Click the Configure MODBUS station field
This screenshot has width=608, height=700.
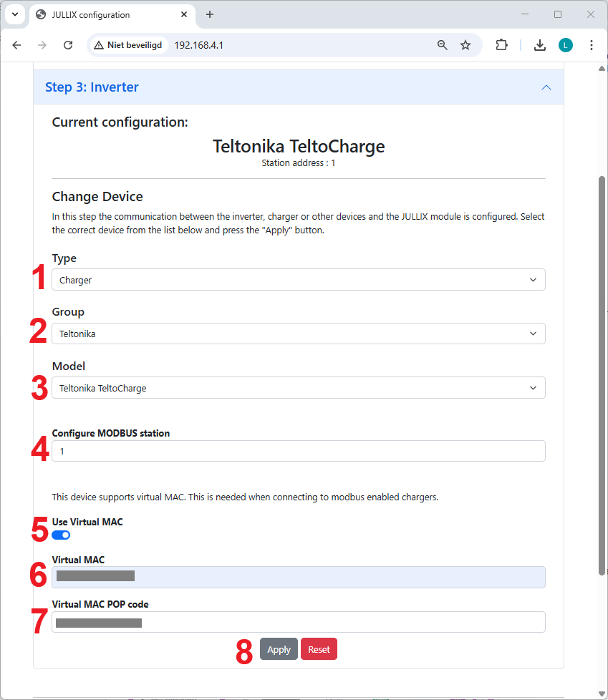(298, 451)
